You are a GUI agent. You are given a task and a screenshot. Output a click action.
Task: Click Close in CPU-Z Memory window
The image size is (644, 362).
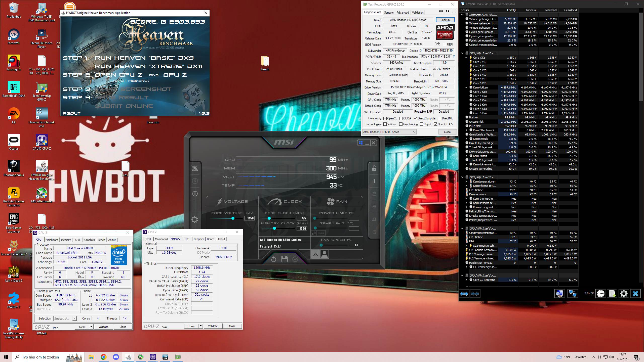[232, 326]
